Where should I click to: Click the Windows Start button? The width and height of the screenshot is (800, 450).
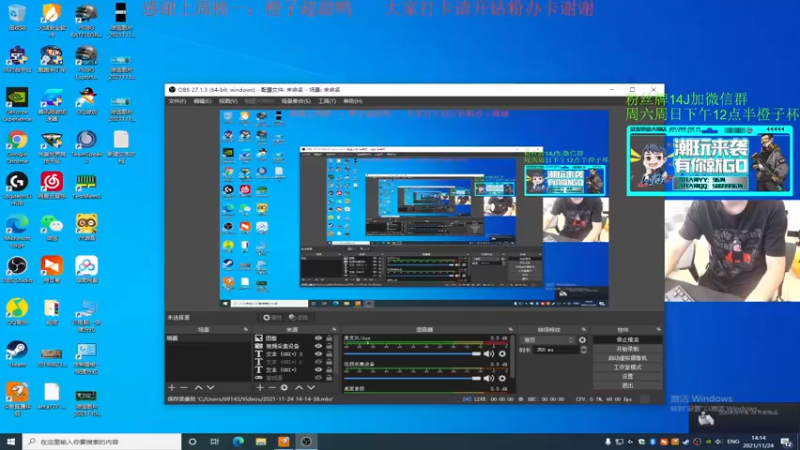[11, 442]
